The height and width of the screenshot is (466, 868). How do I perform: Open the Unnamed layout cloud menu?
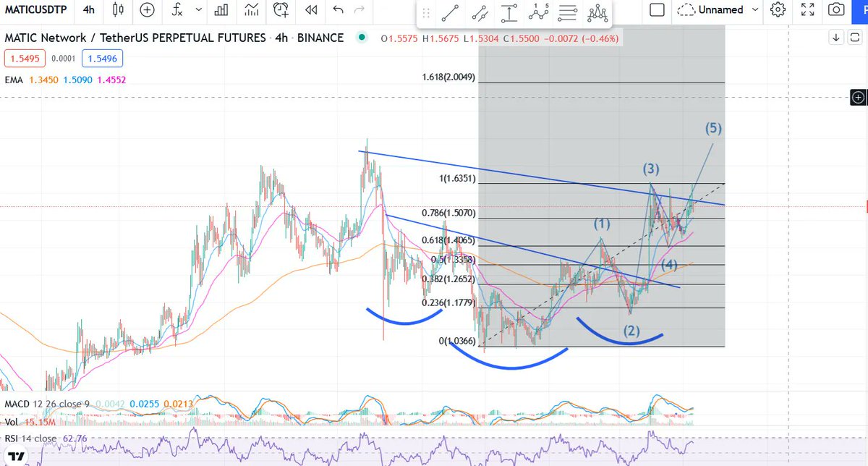pyautogui.click(x=710, y=10)
